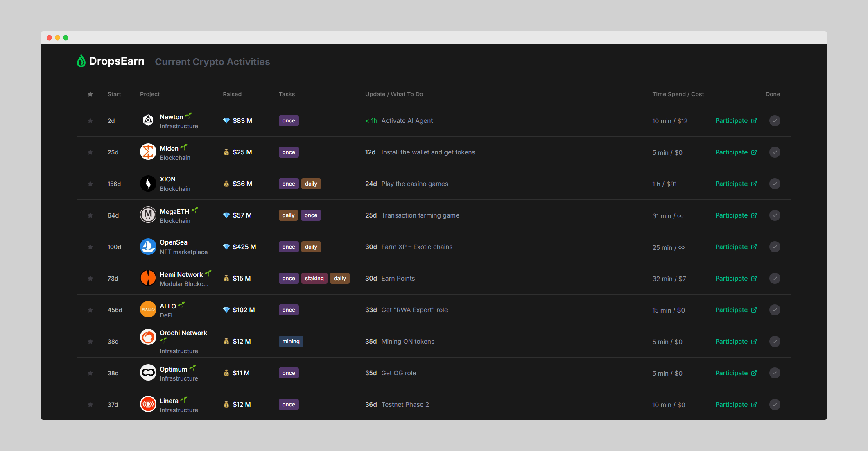Open the Orochi Network logo
Image resolution: width=868 pixels, height=451 pixels.
(148, 337)
